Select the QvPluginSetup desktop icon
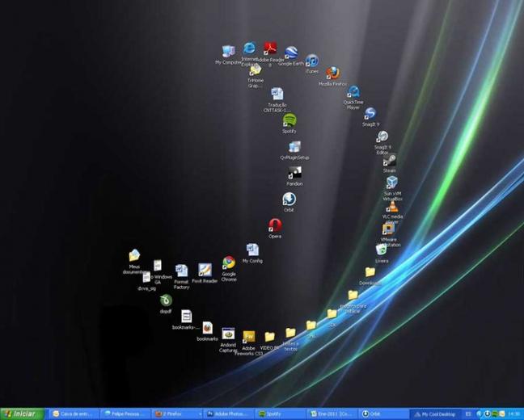Screen dimensions: 524x420 click(x=294, y=147)
